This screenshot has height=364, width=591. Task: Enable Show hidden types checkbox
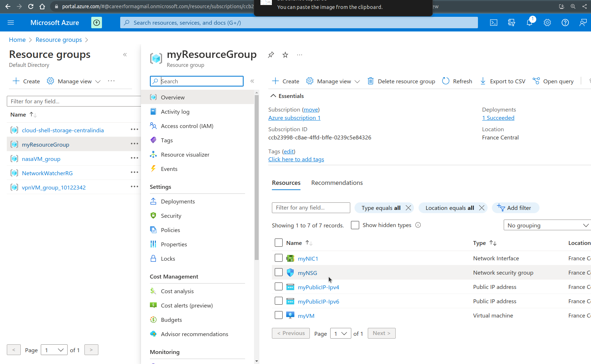[355, 225]
